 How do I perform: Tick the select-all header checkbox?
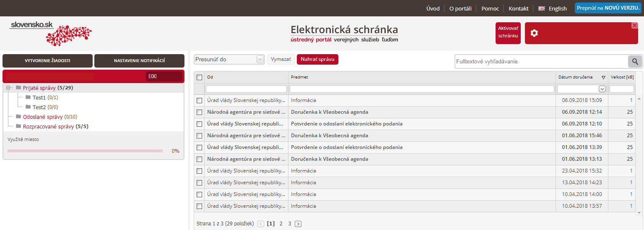click(x=200, y=77)
